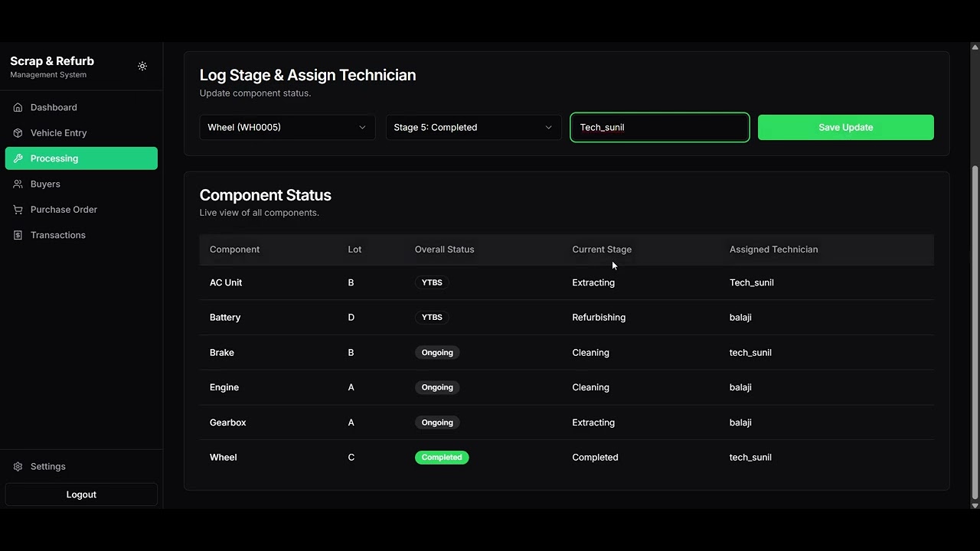Click the Settings gear icon

tap(18, 467)
